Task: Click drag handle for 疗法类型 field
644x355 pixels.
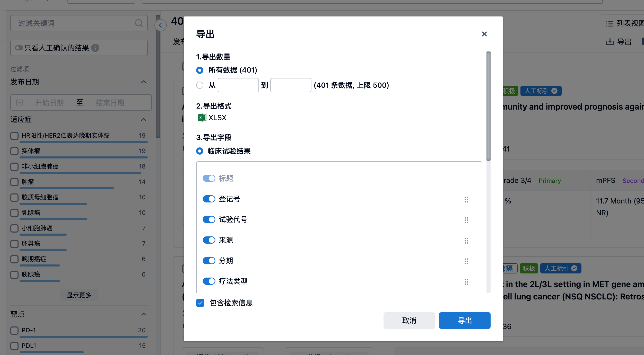Action: (466, 282)
